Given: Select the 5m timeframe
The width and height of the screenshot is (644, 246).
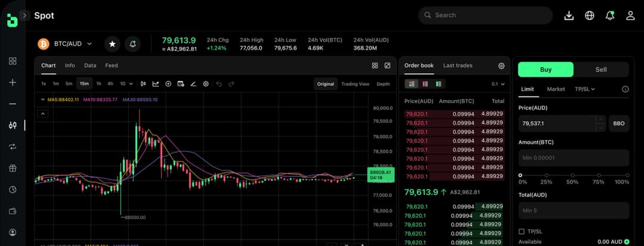Looking at the screenshot, I should click(69, 83).
